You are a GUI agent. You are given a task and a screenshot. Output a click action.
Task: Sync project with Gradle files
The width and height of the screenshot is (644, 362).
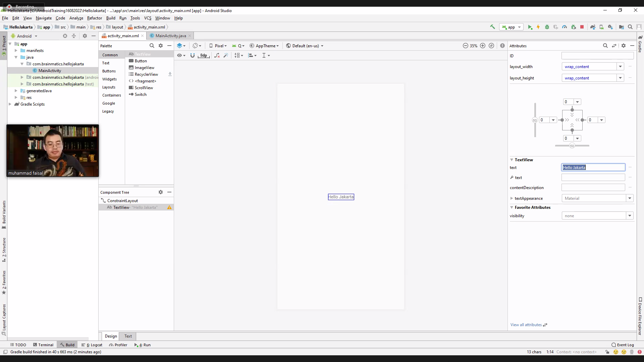pyautogui.click(x=593, y=27)
